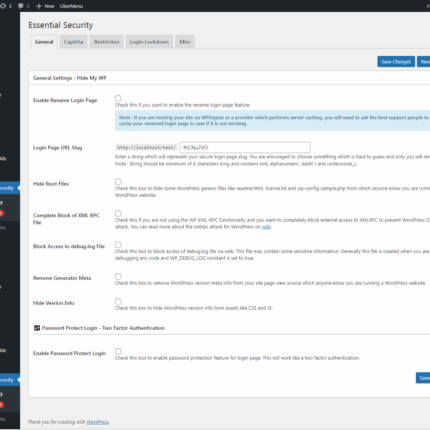Click the icon beside Password Protect Login heading

(37, 328)
